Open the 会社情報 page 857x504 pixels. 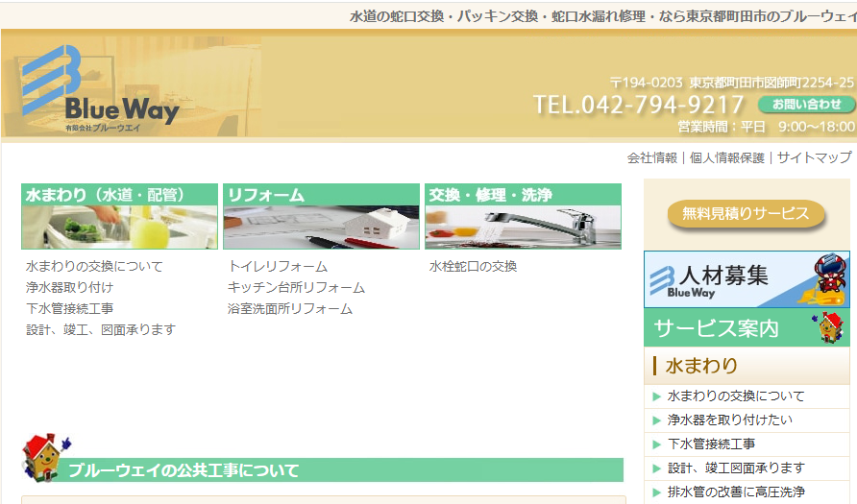[651, 157]
